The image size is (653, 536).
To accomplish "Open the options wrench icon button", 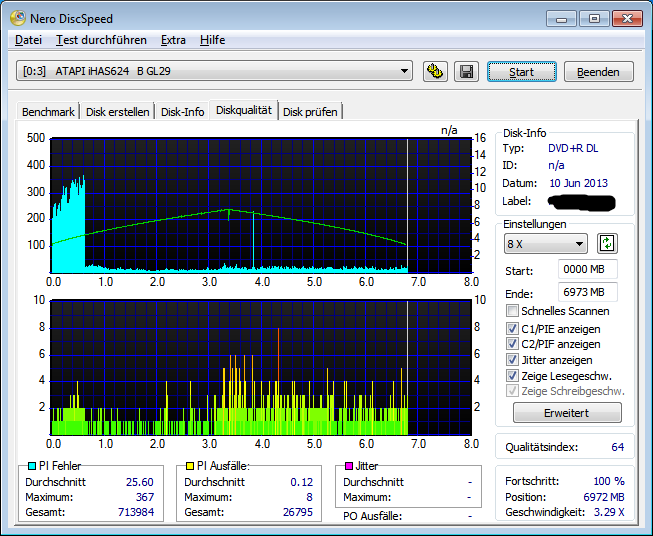I will point(435,71).
